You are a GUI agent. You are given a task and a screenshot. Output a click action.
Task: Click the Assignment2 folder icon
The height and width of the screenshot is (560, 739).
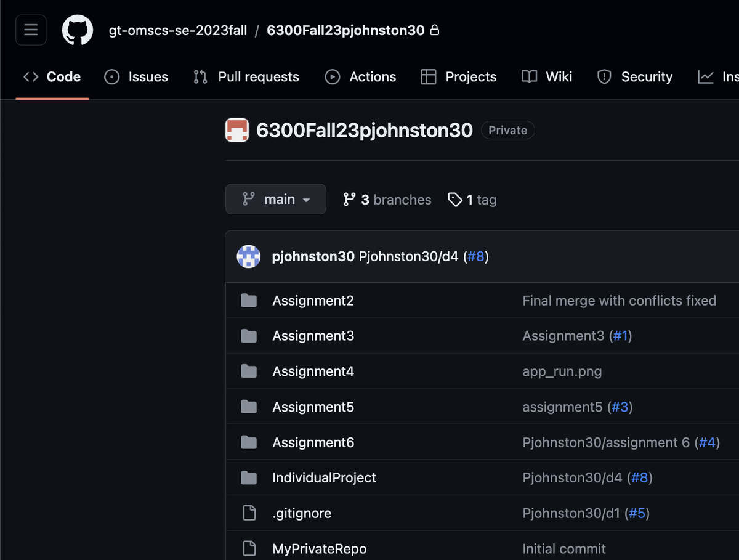coord(249,301)
